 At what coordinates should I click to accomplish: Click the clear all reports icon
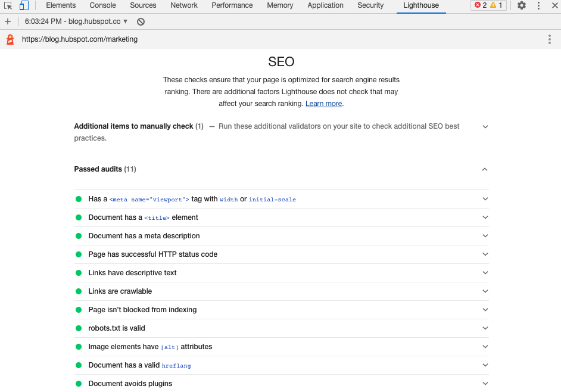click(141, 21)
